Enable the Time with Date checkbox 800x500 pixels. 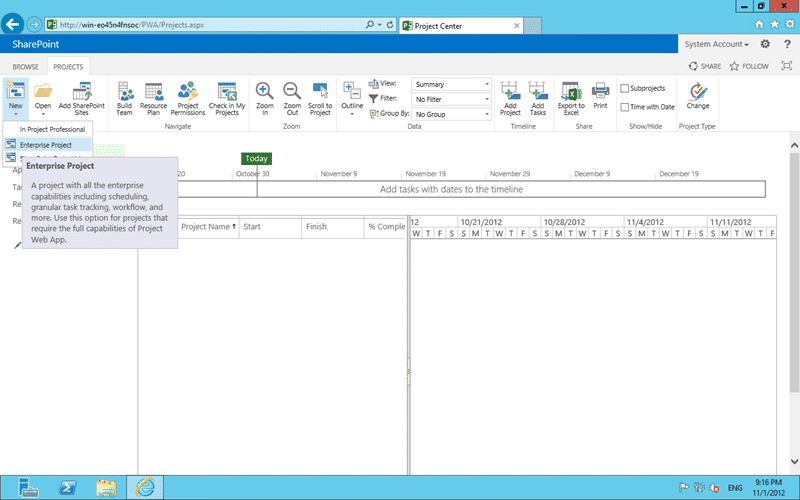point(624,107)
